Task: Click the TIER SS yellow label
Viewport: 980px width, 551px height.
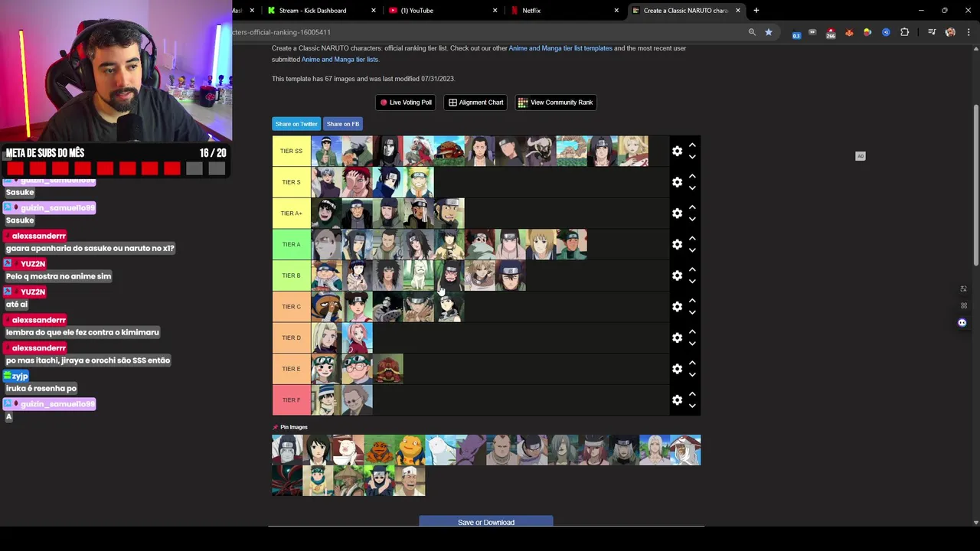Action: tap(291, 151)
